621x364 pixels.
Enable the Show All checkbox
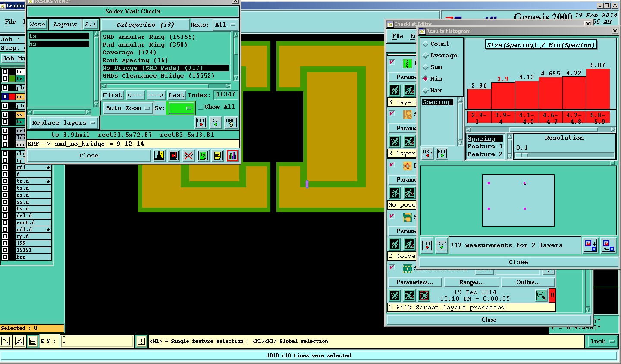click(201, 107)
